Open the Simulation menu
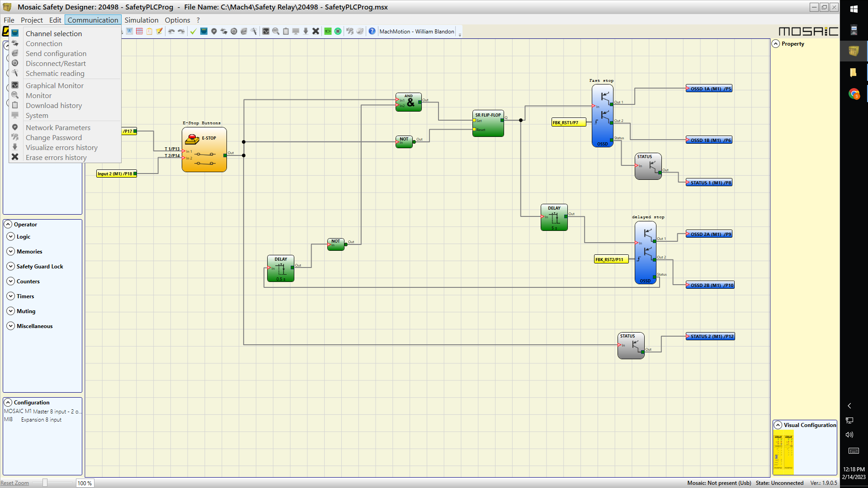The image size is (868, 488). (141, 20)
